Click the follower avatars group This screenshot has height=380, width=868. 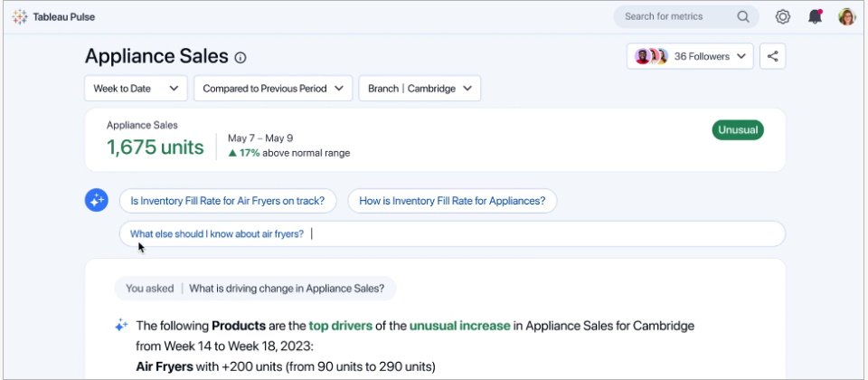click(652, 56)
